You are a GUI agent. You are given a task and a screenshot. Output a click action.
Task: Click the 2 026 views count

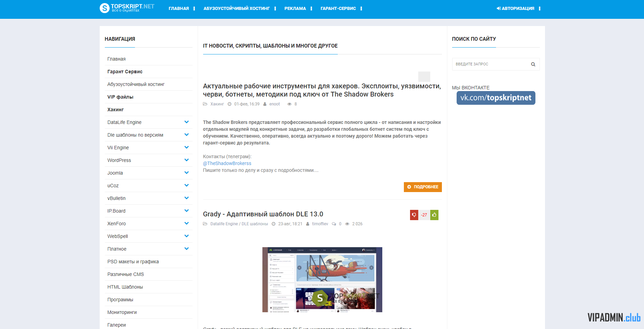[357, 224]
